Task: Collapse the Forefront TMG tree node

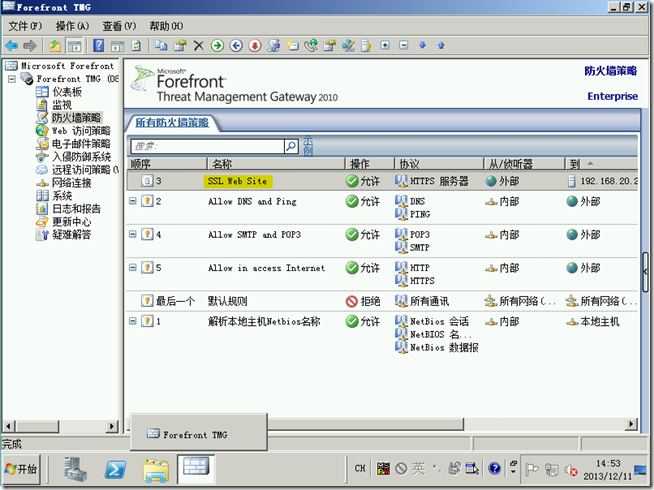Action: click(12, 78)
